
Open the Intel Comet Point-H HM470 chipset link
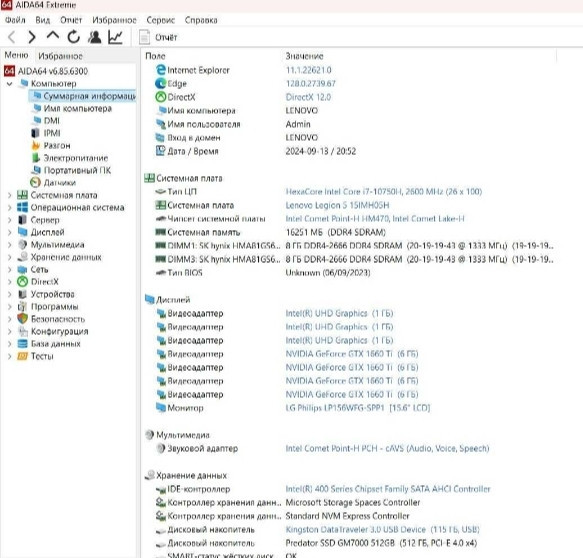pos(375,219)
